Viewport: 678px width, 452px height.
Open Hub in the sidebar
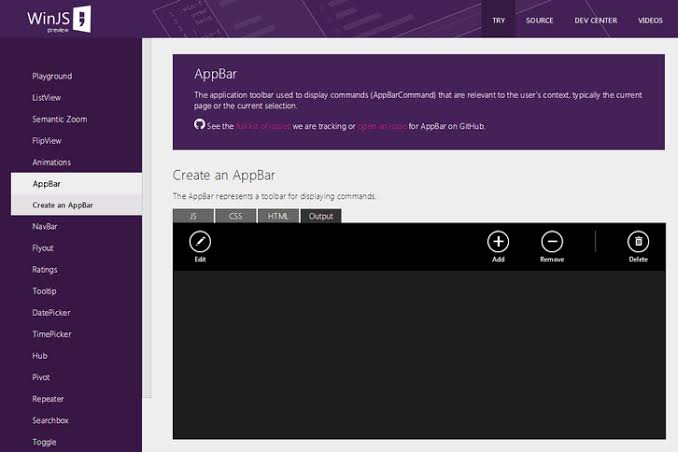tap(39, 356)
